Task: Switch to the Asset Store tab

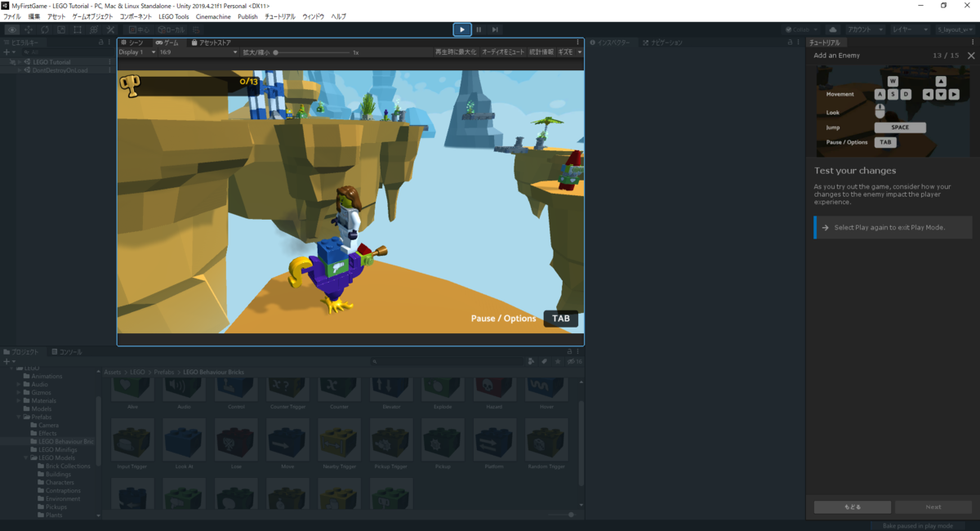Action: pyautogui.click(x=212, y=42)
